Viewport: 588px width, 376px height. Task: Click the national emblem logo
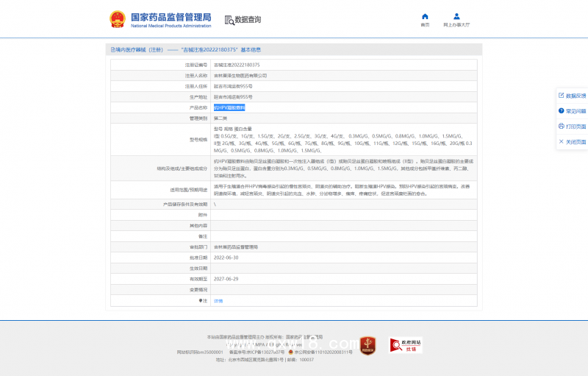pyautogui.click(x=118, y=18)
